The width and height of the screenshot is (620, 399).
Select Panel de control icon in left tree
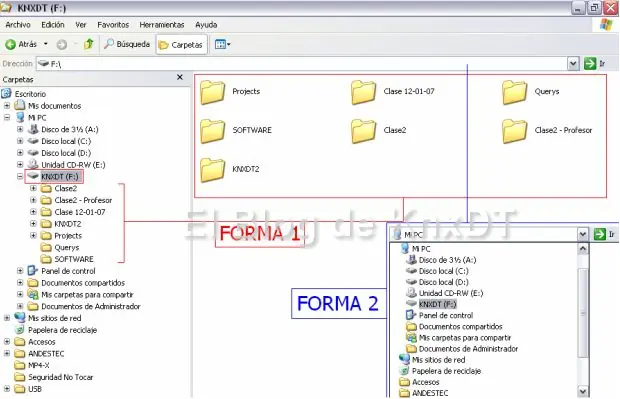tap(33, 271)
